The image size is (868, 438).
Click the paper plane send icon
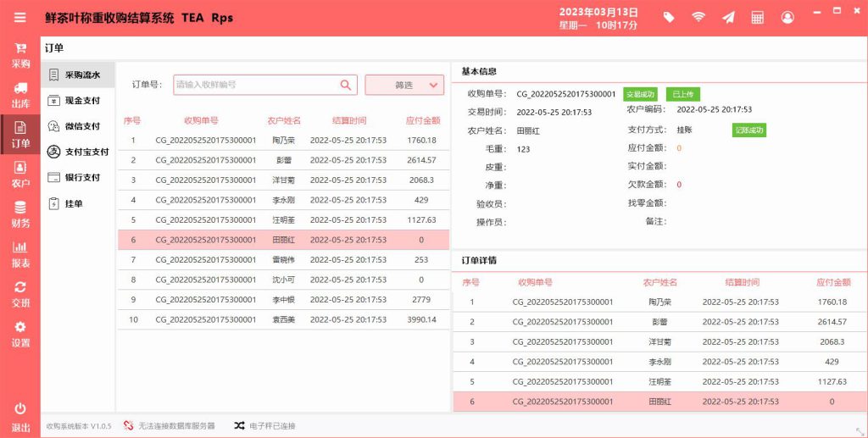click(x=728, y=17)
